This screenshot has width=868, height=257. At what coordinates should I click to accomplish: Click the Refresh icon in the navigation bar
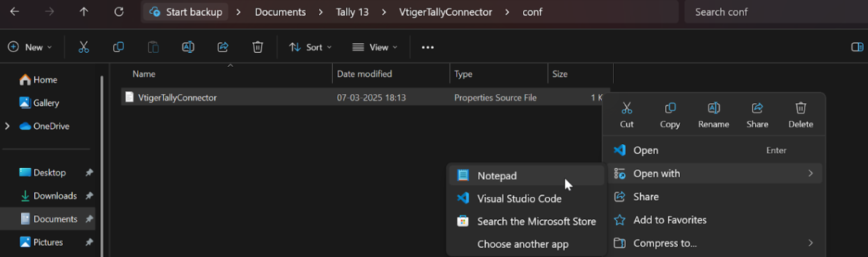(x=119, y=12)
